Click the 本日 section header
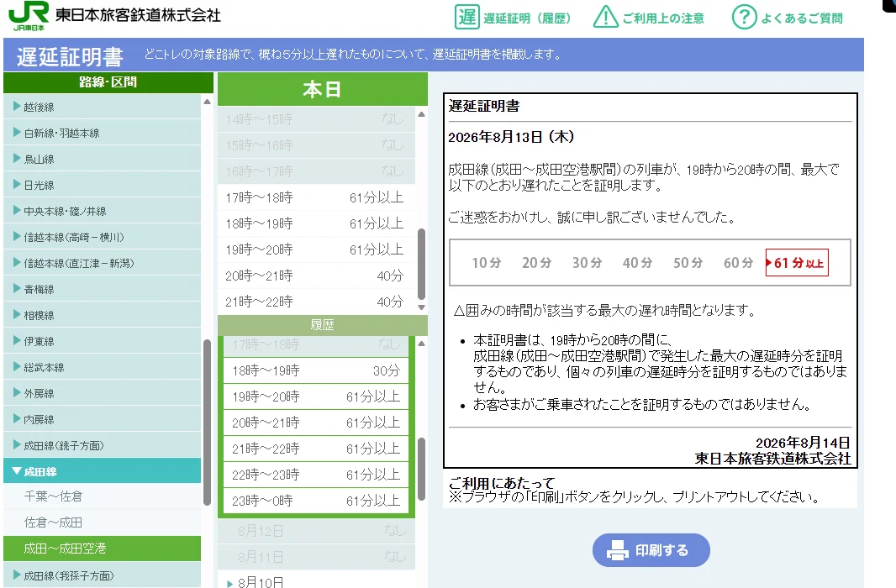The image size is (896, 588). click(322, 89)
